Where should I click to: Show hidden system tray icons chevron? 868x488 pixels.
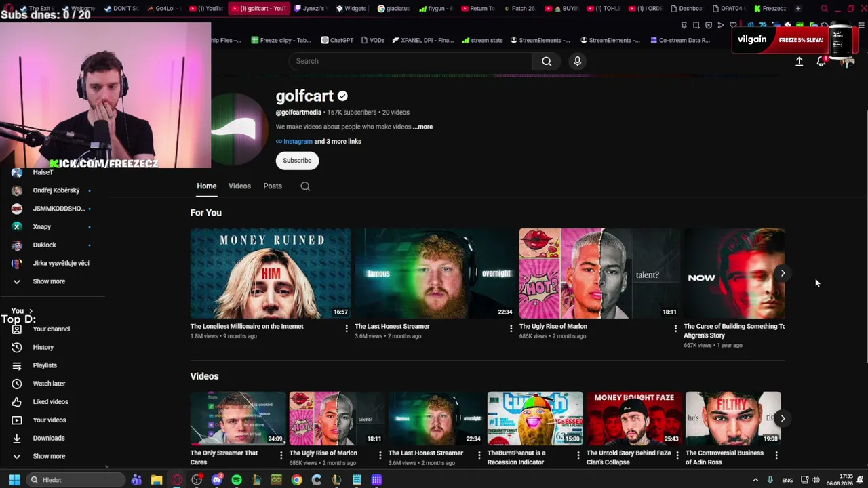[755, 480]
